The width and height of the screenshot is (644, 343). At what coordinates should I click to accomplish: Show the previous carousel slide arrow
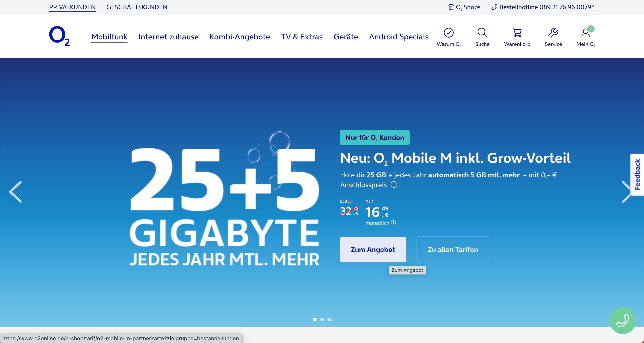(15, 192)
